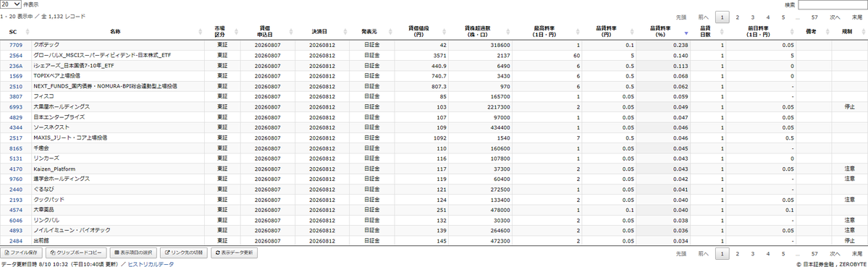This screenshot has width=868, height=267.
Task: Open stock code 1569 link
Action: (x=15, y=76)
